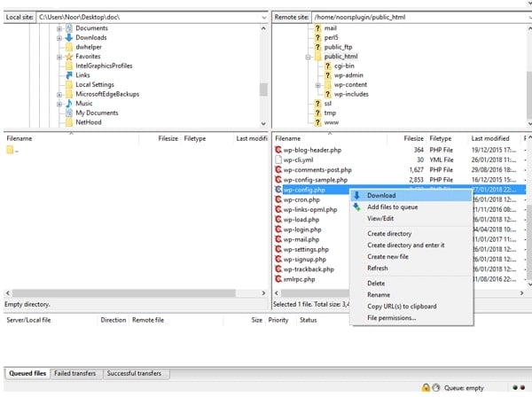This screenshot has width=532, height=397.
Task: Click the question-mark icon next to mail
Action: (317, 28)
